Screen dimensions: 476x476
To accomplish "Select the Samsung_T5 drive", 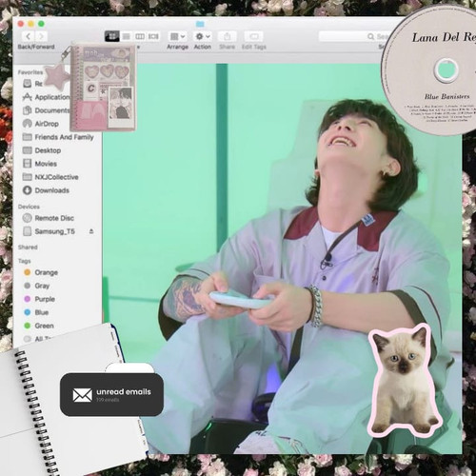I will click(49, 231).
